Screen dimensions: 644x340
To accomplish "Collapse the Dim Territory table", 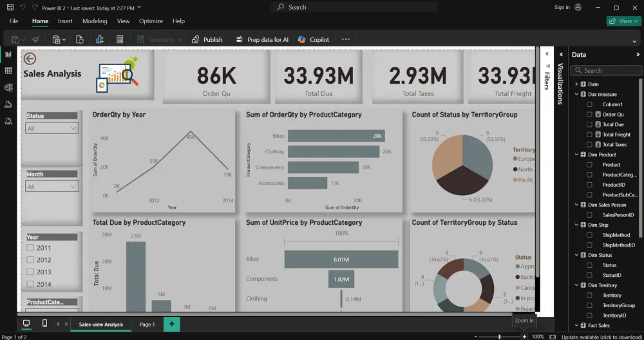I will point(576,285).
